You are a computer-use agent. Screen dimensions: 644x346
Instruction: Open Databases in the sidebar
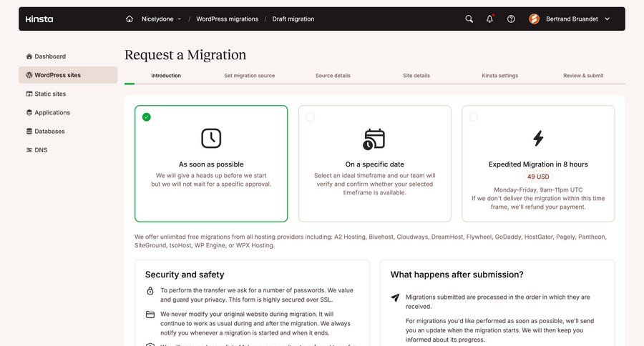(68, 132)
